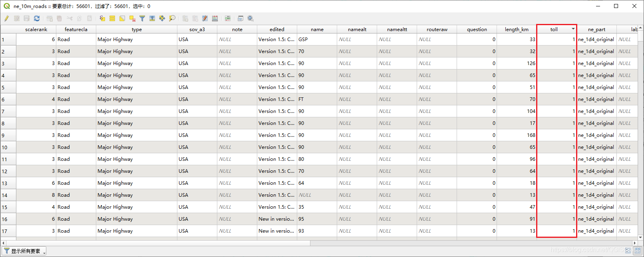Screen dimensions: 644x257
Task: Click scalerank cell with value 8
Action: point(36,195)
